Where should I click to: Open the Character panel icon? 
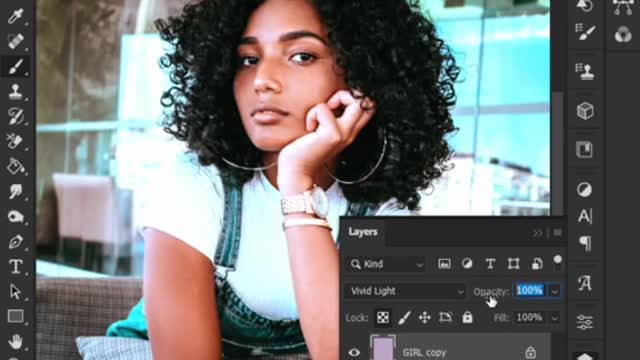tap(585, 216)
